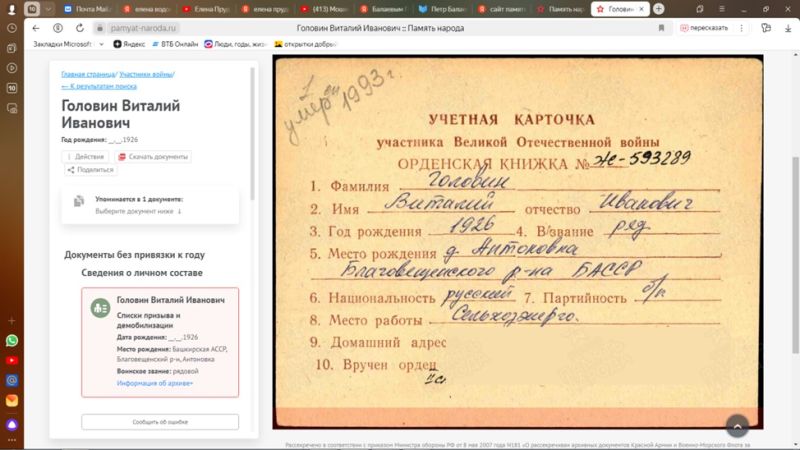Click Выберите документ ниже hint
Screen dimensions: 800x450
[138, 211]
